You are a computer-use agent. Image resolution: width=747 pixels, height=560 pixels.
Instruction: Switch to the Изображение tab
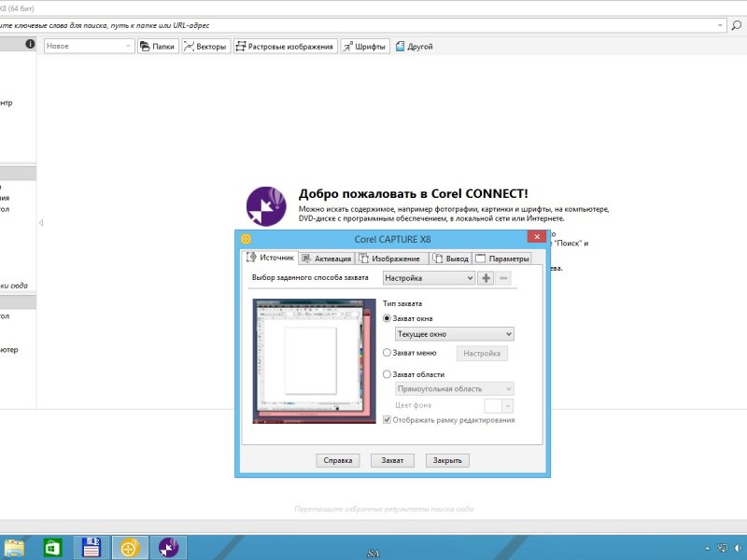pos(390,259)
